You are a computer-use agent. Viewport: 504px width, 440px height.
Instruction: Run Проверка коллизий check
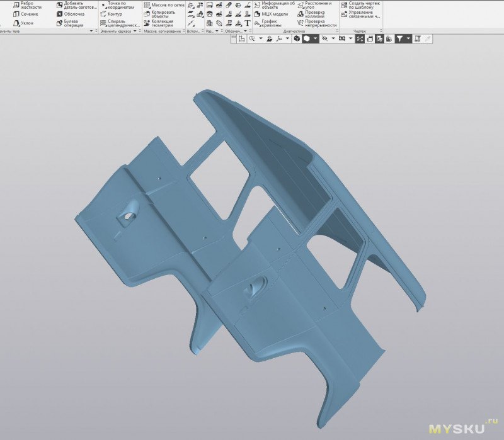pyautogui.click(x=315, y=14)
